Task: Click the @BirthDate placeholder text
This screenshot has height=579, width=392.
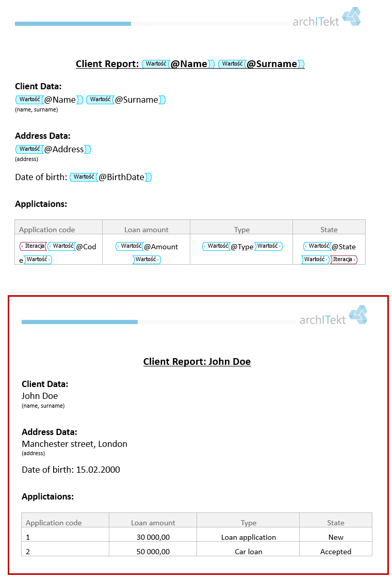Action: 121,177
